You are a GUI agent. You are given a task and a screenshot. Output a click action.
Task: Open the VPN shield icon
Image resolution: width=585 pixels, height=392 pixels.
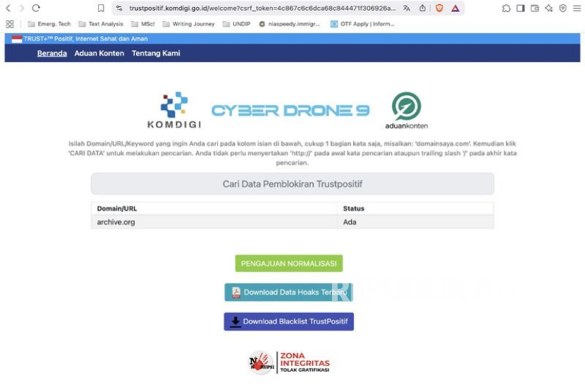[563, 8]
